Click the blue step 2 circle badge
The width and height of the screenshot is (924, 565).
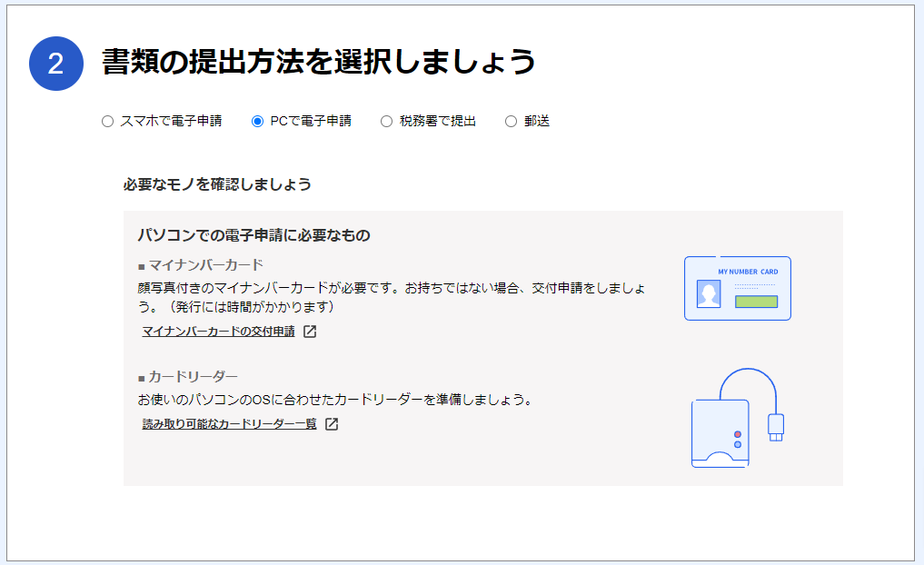click(x=56, y=64)
